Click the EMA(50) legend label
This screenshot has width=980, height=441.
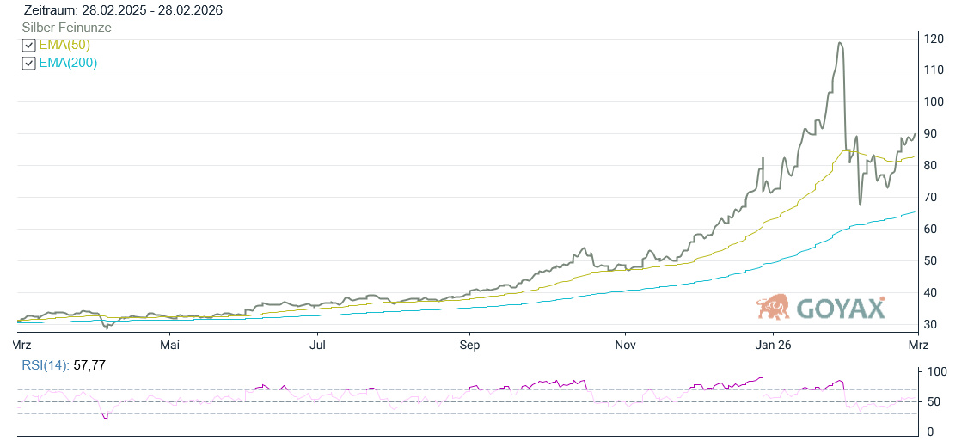pos(64,45)
